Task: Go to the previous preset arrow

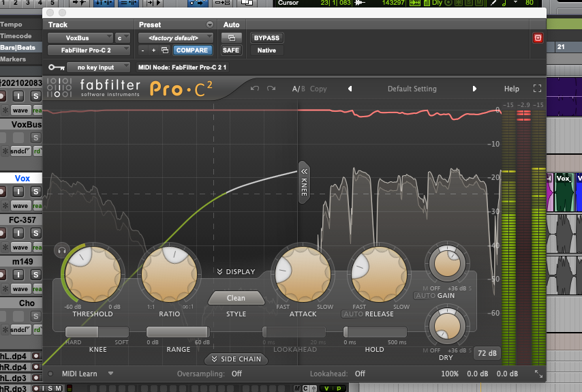Action: click(350, 89)
